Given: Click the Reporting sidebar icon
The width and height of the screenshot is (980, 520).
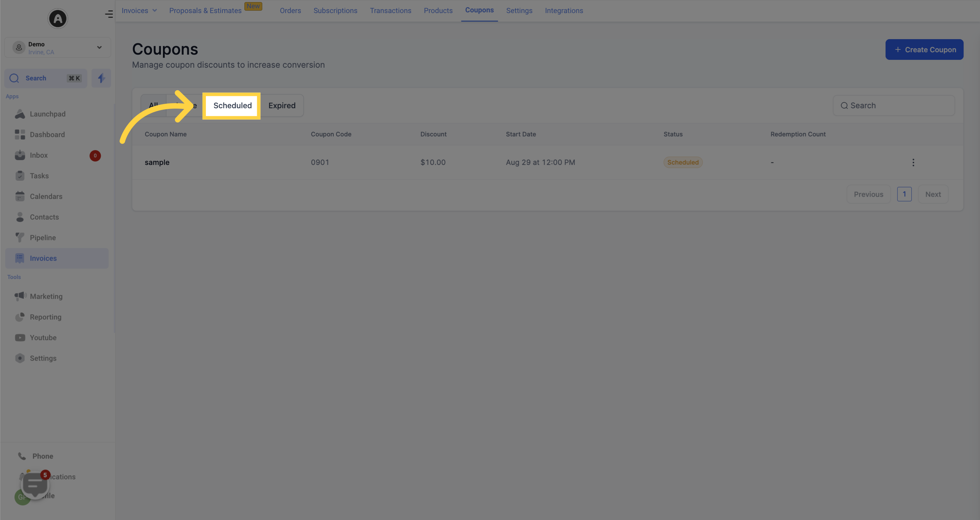Looking at the screenshot, I should point(20,317).
